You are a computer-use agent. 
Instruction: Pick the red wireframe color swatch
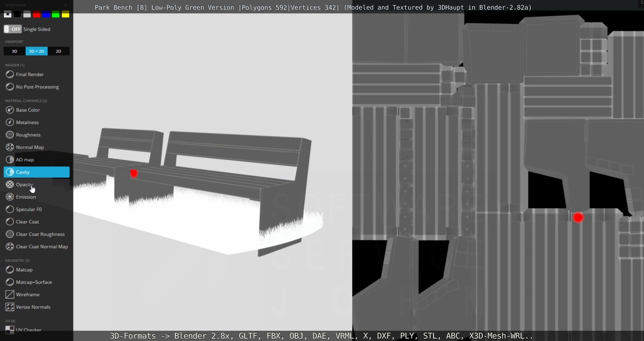pos(36,14)
